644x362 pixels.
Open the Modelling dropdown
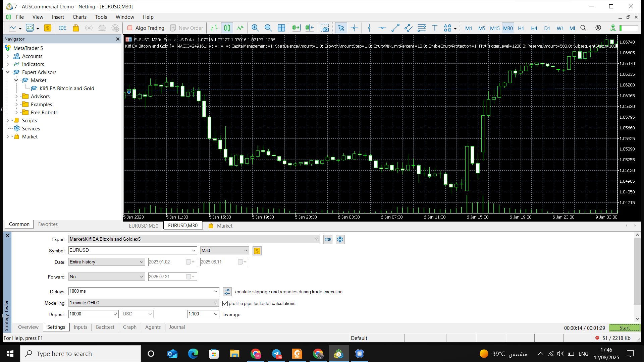tap(216, 303)
